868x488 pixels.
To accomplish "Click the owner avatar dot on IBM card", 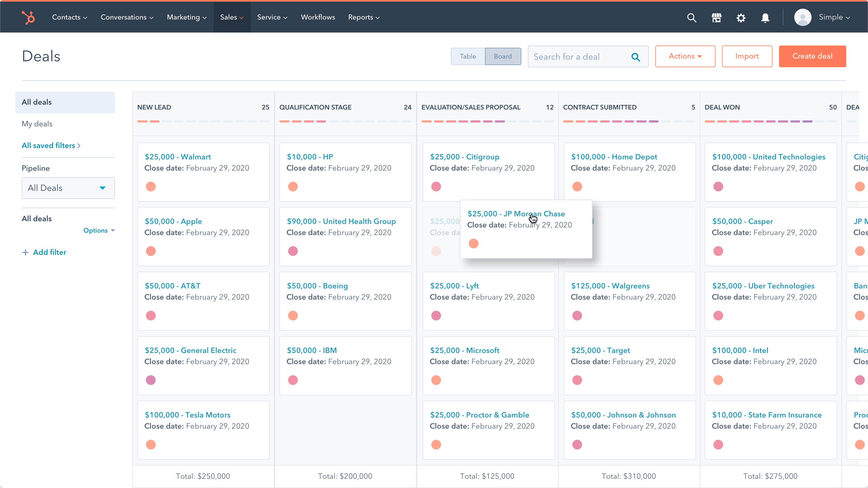I will click(x=293, y=380).
